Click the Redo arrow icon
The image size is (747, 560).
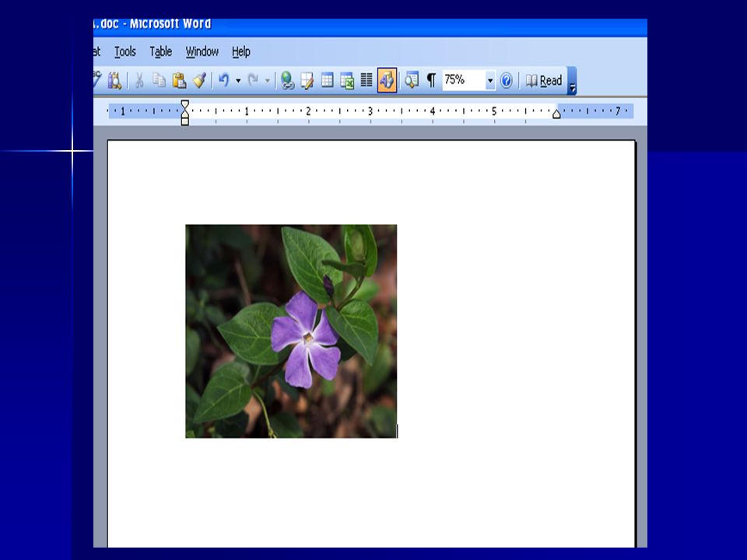tap(253, 80)
